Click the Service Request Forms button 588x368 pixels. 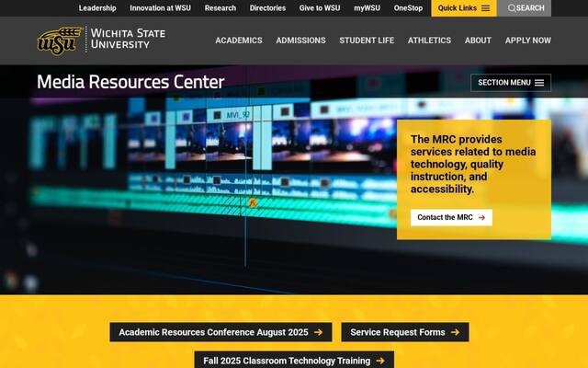pyautogui.click(x=405, y=332)
